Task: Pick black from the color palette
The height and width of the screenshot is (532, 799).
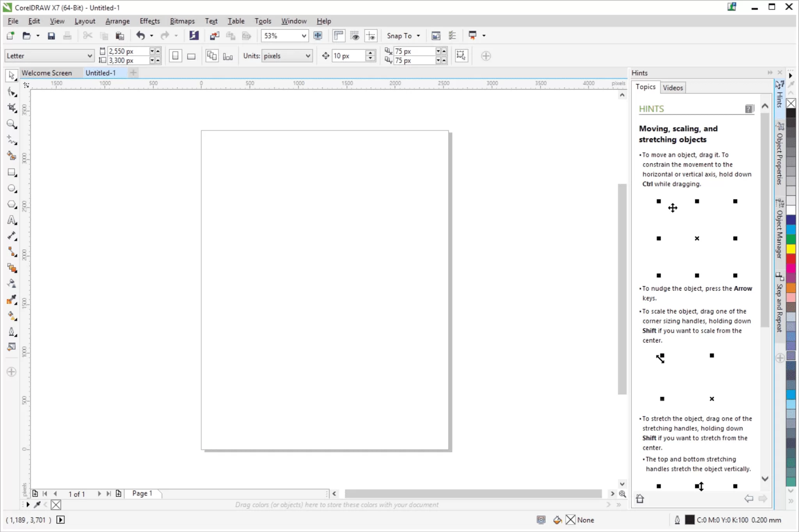Action: (791, 113)
